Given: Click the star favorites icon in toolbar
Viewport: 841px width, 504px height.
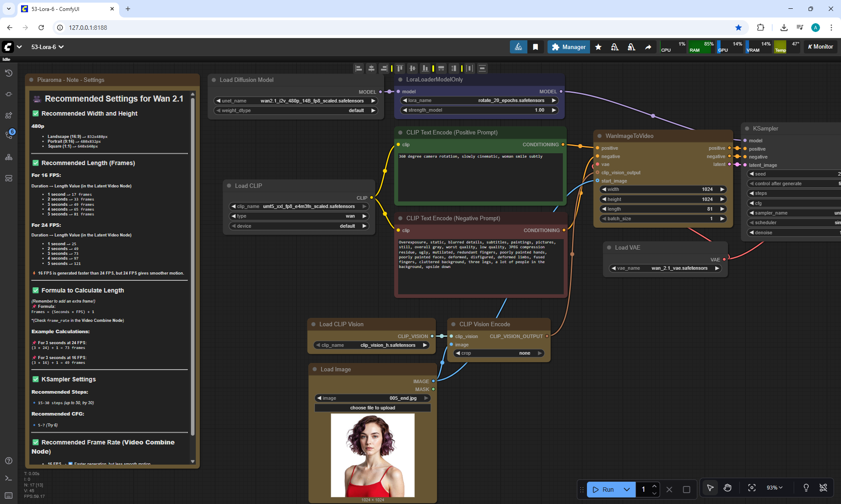Looking at the screenshot, I should (x=598, y=47).
